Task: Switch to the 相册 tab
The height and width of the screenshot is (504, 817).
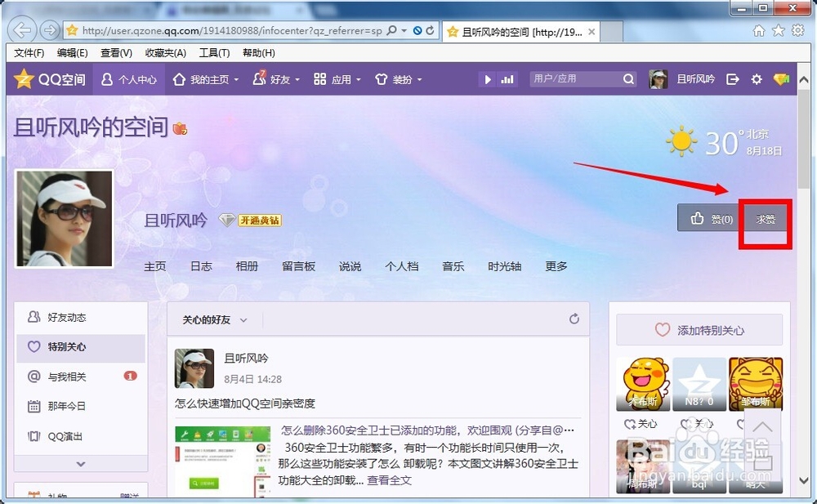Action: (248, 266)
